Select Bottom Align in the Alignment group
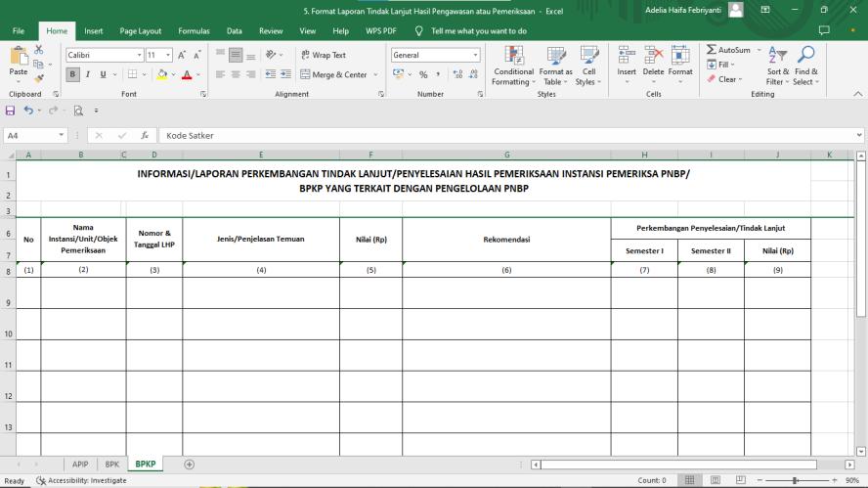868x488 pixels. point(251,55)
